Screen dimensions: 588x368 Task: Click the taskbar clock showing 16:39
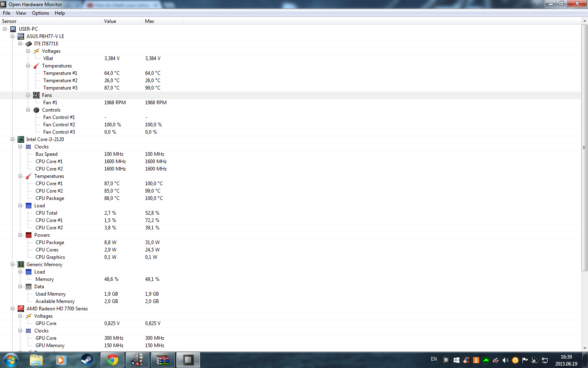pos(566,360)
